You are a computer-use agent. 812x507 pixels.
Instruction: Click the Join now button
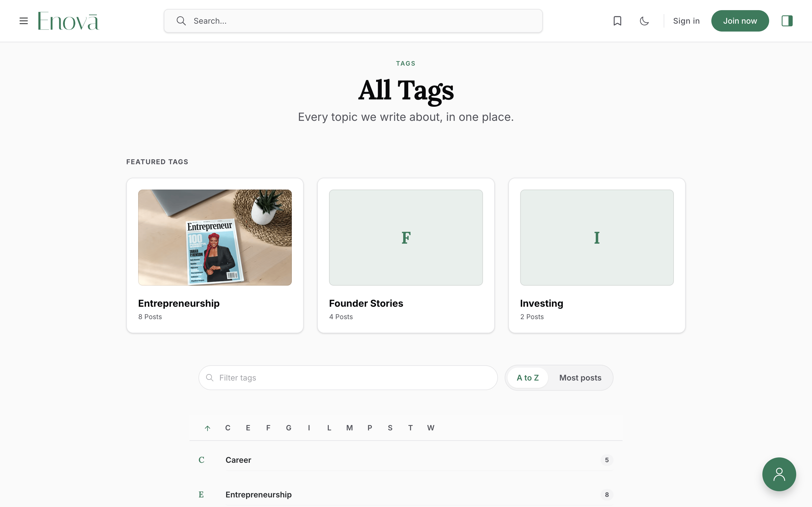click(x=740, y=21)
